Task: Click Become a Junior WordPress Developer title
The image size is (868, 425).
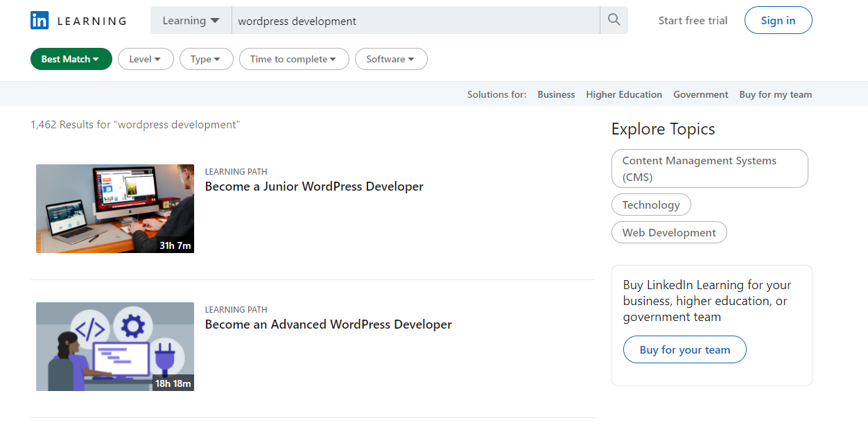Action: (314, 187)
